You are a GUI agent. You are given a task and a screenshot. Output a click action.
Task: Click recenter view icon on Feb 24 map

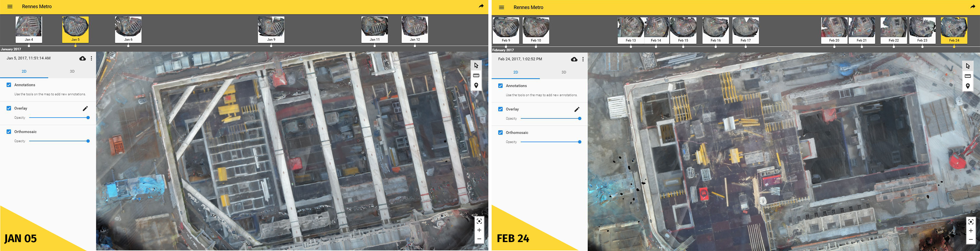pos(971,222)
